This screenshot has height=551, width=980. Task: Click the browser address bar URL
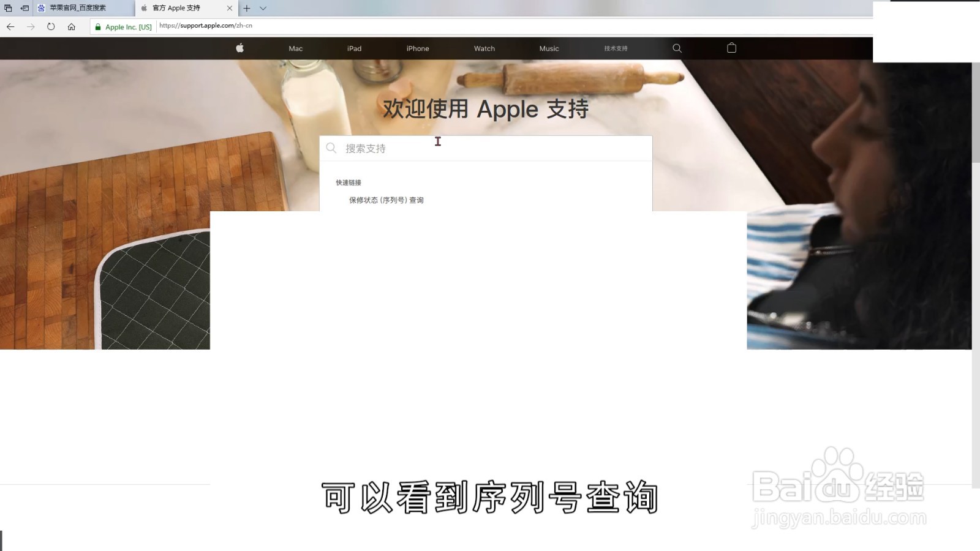(x=205, y=26)
